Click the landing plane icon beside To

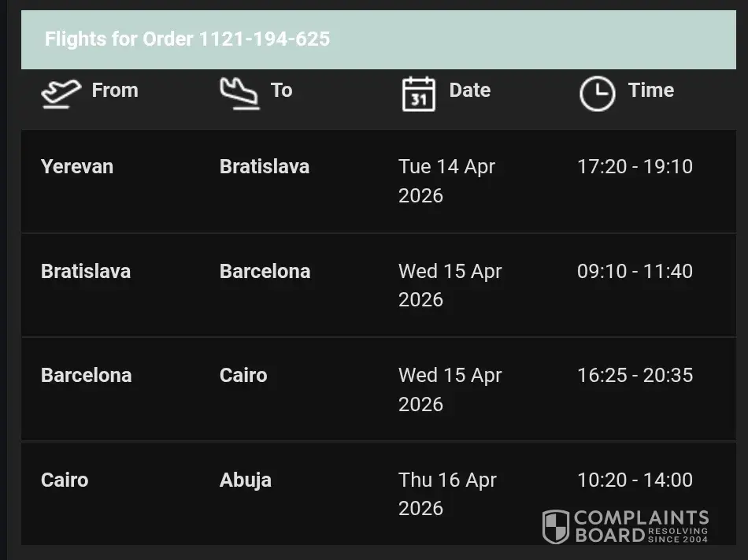(239, 94)
